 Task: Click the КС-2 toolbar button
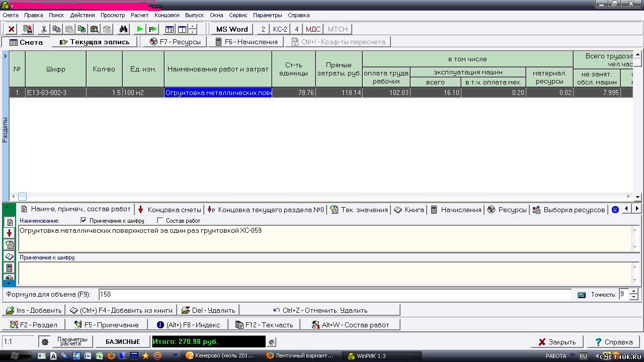[280, 29]
